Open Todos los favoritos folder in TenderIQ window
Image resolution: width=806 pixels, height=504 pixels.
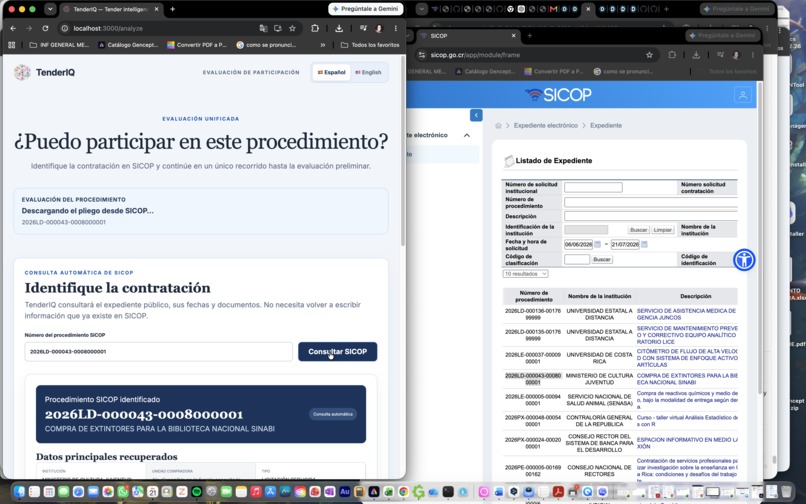pyautogui.click(x=370, y=45)
